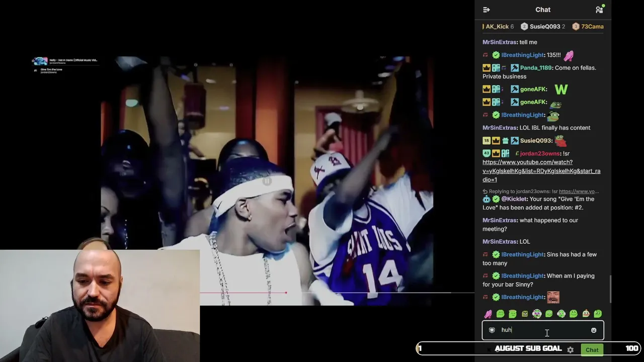644x362 pixels.
Task: Click the level 43 badge beside jordan23owns
Action: 487,153
